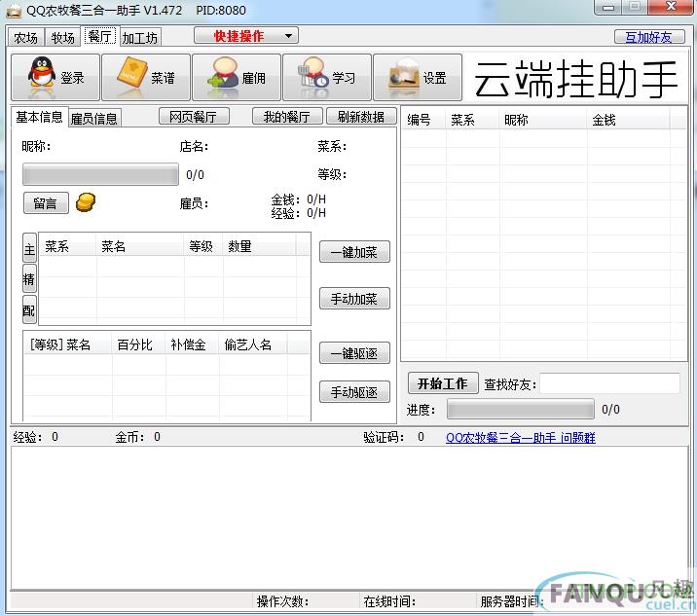Select the 主 dish category side tab
The image size is (697, 616).
tap(29, 248)
